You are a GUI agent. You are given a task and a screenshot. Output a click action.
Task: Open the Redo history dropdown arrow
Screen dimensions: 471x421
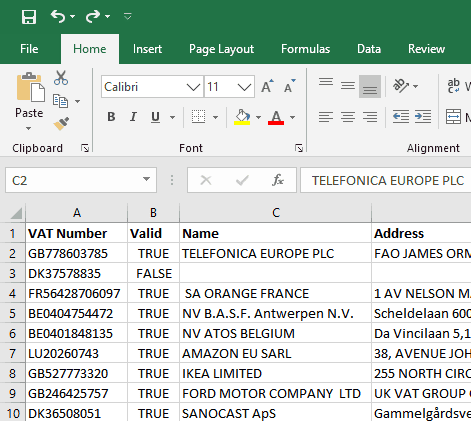tap(107, 16)
